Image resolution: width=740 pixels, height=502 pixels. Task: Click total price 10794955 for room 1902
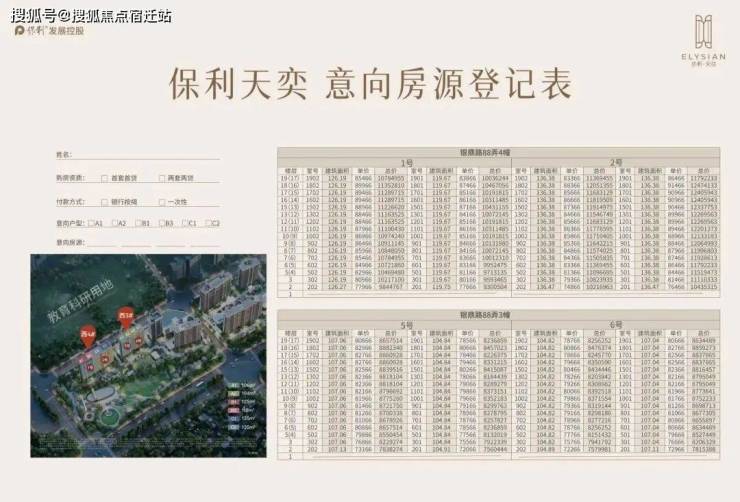click(x=390, y=178)
